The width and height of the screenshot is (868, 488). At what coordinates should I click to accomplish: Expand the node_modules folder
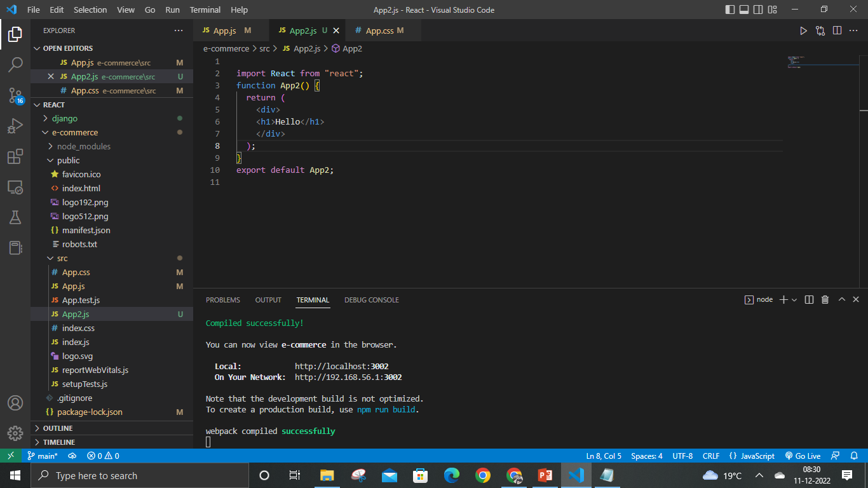click(x=112, y=146)
